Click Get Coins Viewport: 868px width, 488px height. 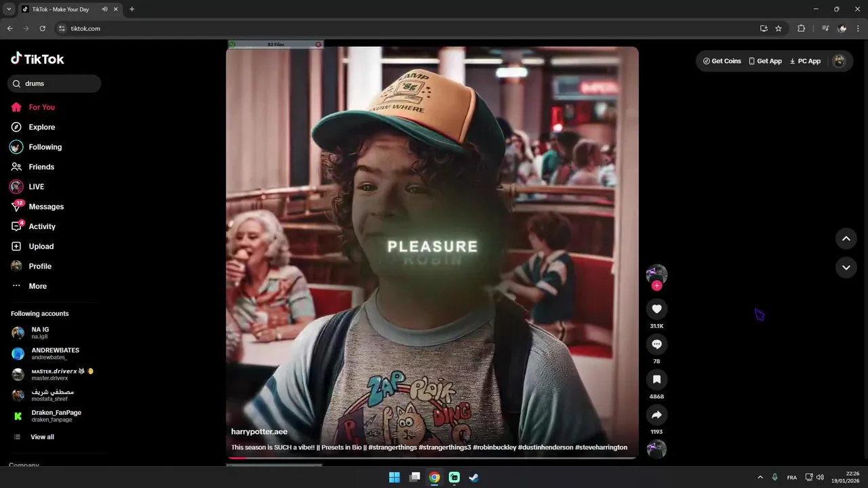point(722,61)
